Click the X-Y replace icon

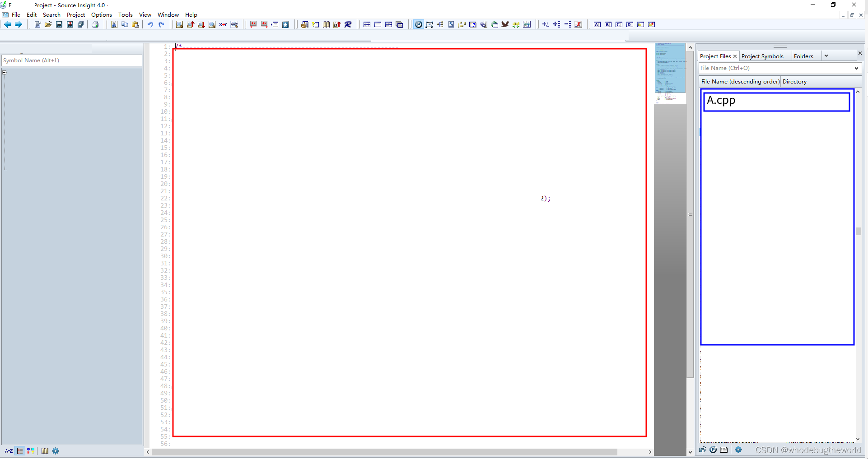223,24
